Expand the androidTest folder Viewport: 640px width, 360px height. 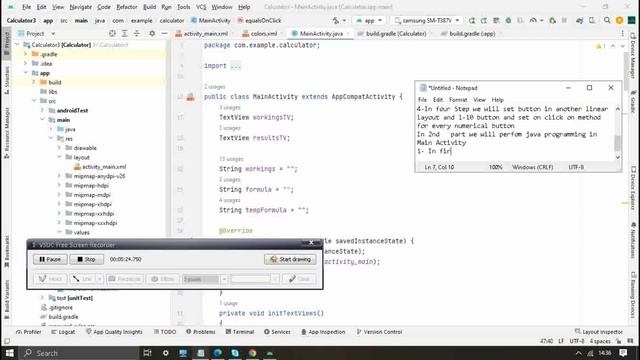tap(42, 111)
